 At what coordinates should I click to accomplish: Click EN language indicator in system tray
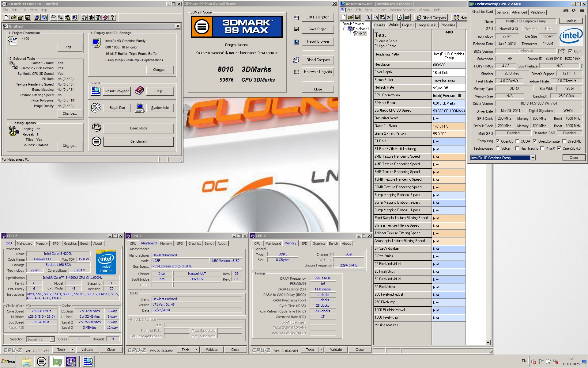point(524,361)
